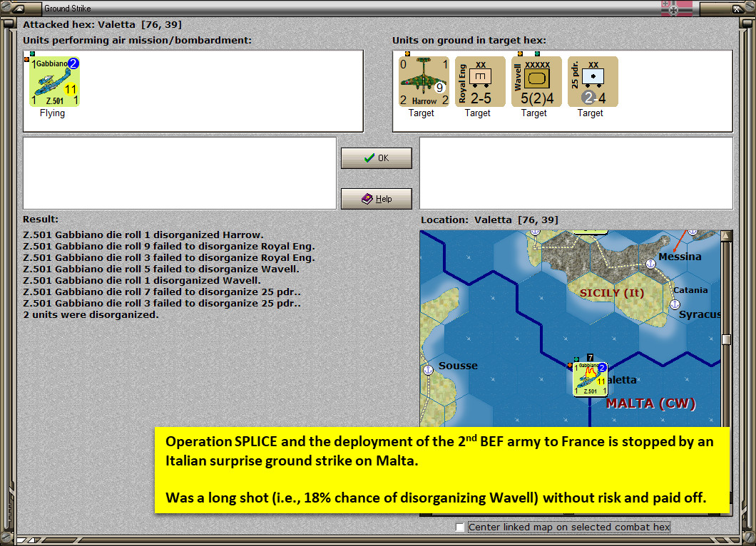Click the Ground Strike window title
The image size is (756, 546).
pos(68,8)
